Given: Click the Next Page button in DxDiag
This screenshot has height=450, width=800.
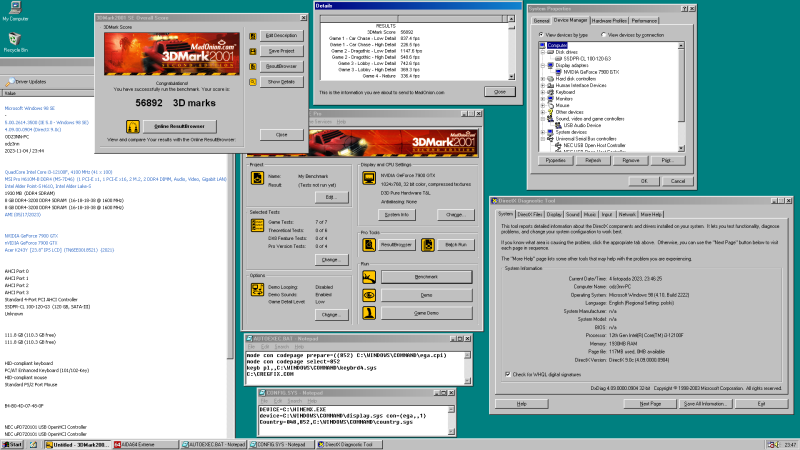Looking at the screenshot, I should pos(650,404).
